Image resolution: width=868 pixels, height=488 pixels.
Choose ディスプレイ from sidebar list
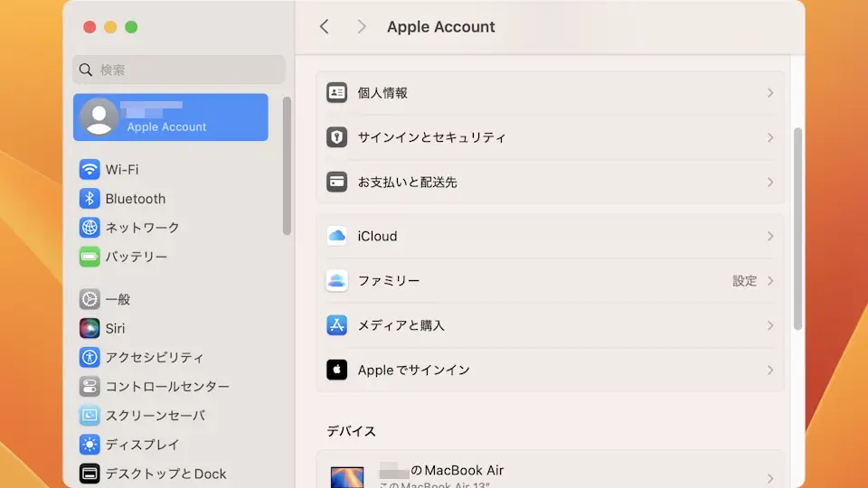(x=142, y=445)
